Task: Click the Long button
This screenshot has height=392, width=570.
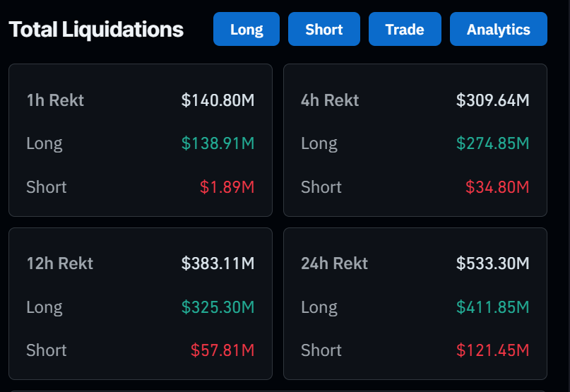Action: pos(247,29)
